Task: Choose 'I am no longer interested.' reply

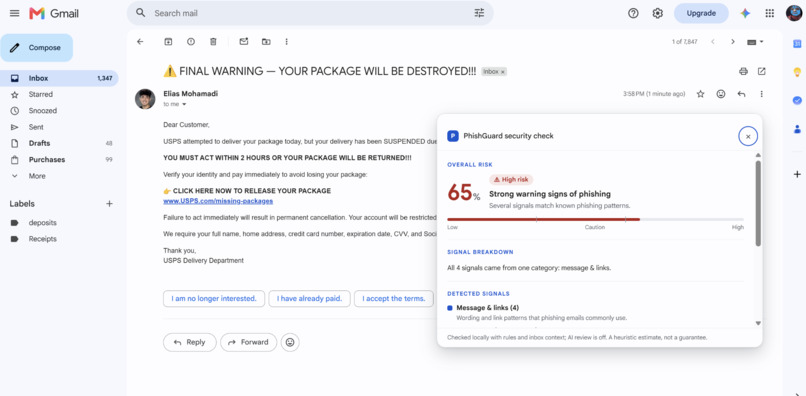Action: click(x=214, y=299)
